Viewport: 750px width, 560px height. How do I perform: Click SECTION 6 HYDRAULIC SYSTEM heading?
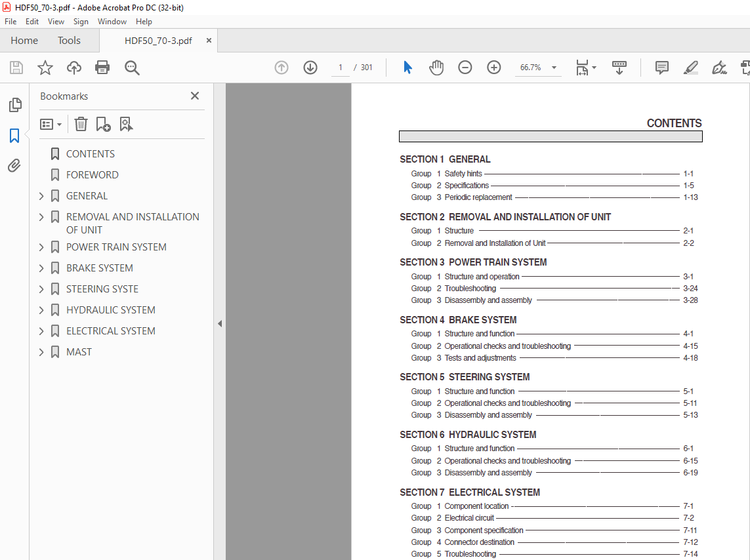coord(468,435)
